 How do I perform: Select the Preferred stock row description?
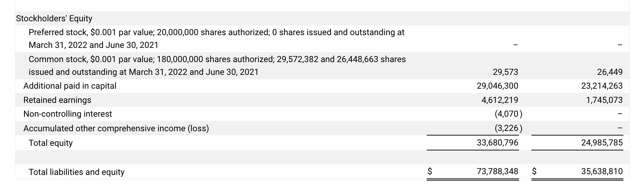tap(216, 39)
